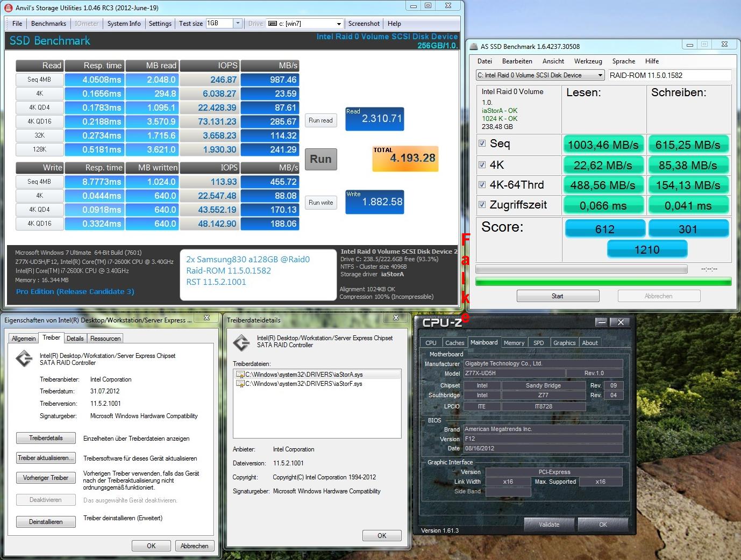Open the File menu in Anvil's
The image size is (741, 560).
click(x=17, y=24)
